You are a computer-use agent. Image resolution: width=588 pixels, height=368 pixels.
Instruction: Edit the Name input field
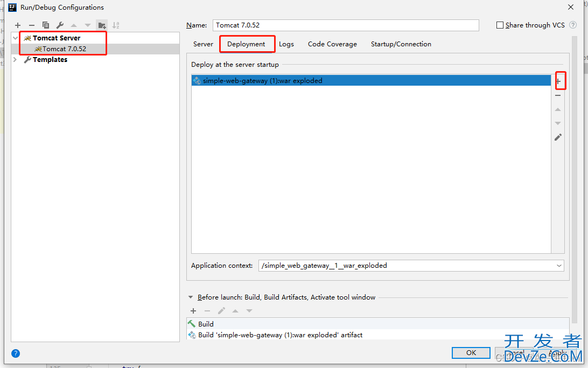click(346, 25)
